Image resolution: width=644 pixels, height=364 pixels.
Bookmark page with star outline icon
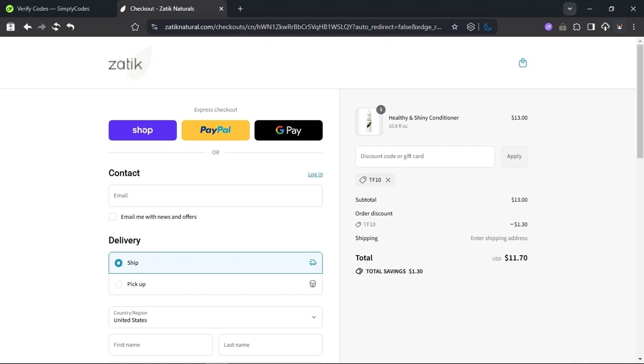point(135,27)
